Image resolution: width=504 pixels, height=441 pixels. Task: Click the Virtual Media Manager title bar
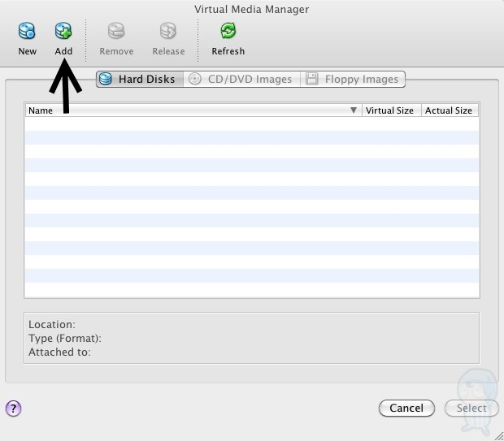pos(251,9)
